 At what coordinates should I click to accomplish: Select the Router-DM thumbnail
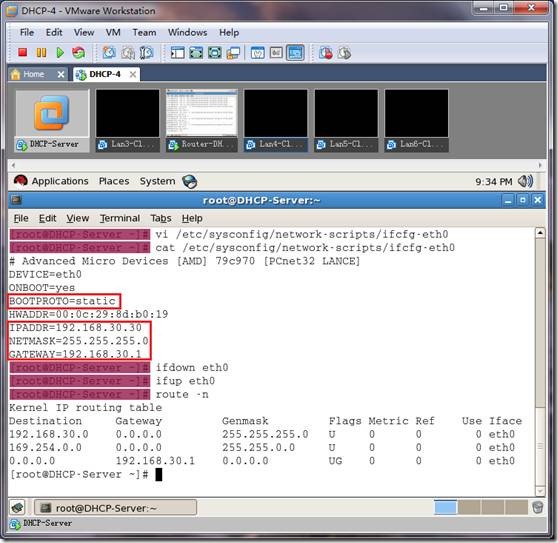pyautogui.click(x=201, y=121)
